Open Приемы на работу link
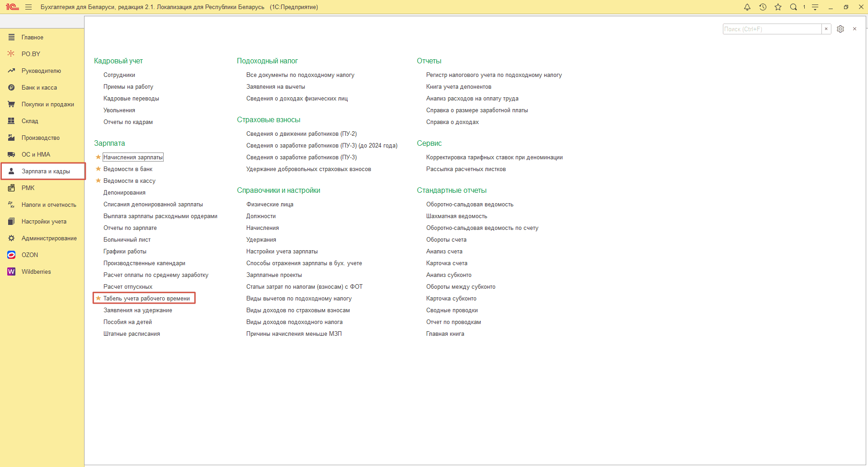 pyautogui.click(x=128, y=86)
